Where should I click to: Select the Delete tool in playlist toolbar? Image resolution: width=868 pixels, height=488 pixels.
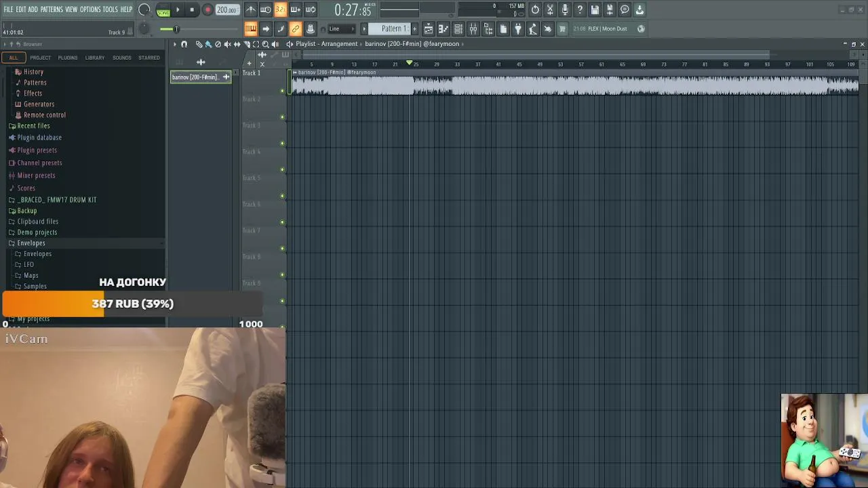[x=218, y=44]
